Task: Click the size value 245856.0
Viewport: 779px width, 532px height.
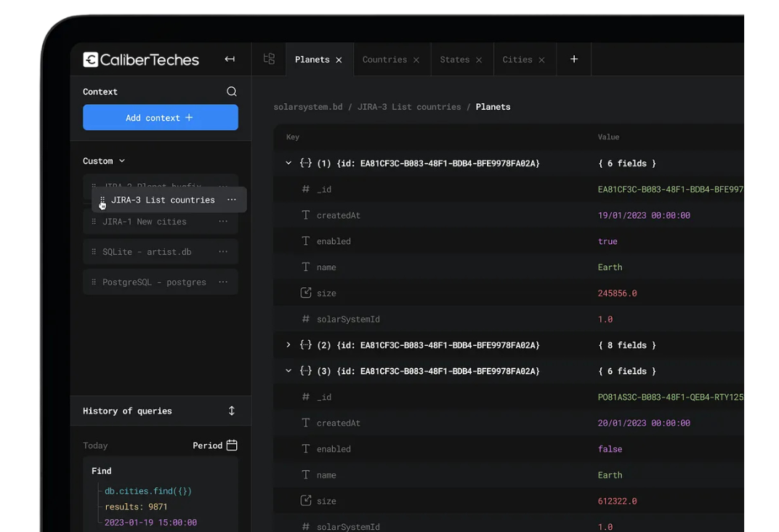Action: pos(617,293)
